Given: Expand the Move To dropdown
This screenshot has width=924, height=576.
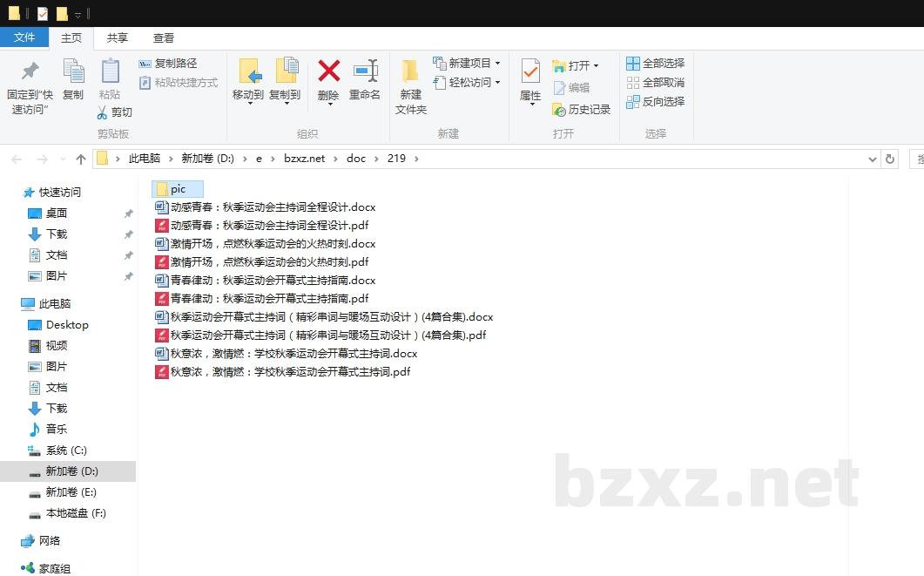Looking at the screenshot, I should coord(248,101).
